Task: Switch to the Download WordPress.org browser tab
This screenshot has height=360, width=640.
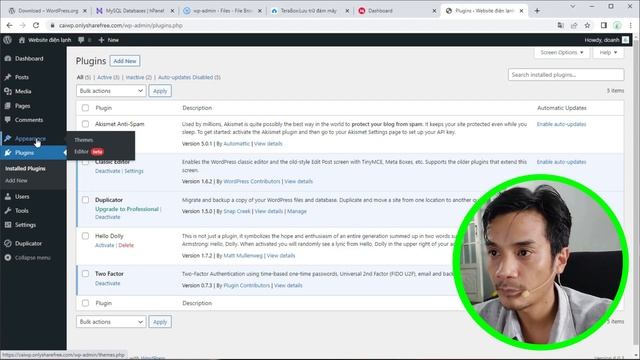Action: point(47,11)
